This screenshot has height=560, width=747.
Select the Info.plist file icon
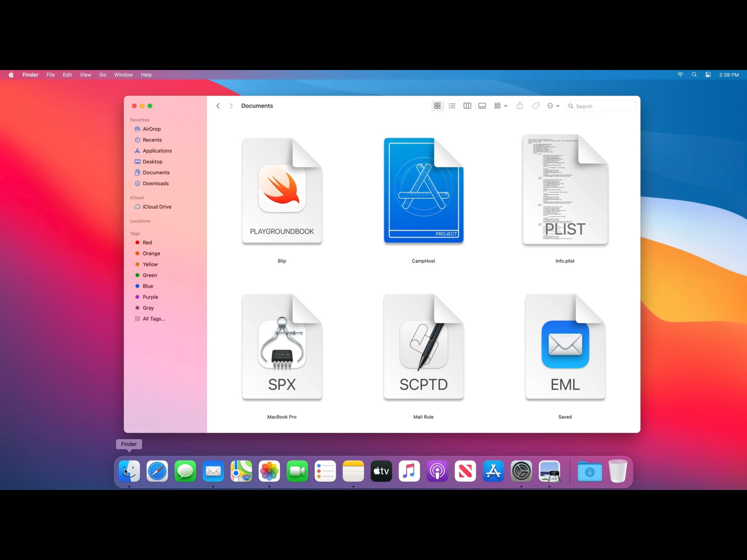565,190
